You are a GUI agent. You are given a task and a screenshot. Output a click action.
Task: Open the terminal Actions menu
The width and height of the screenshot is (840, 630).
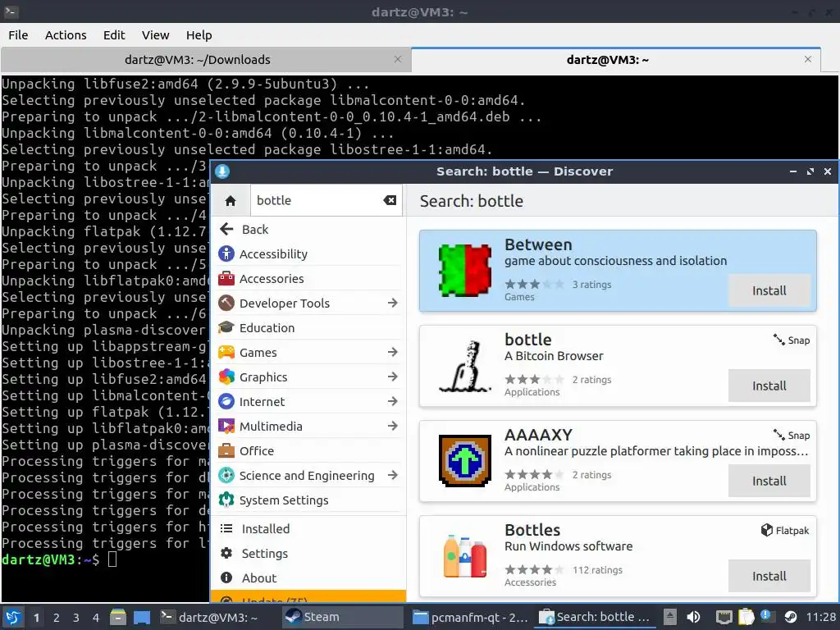(x=66, y=35)
